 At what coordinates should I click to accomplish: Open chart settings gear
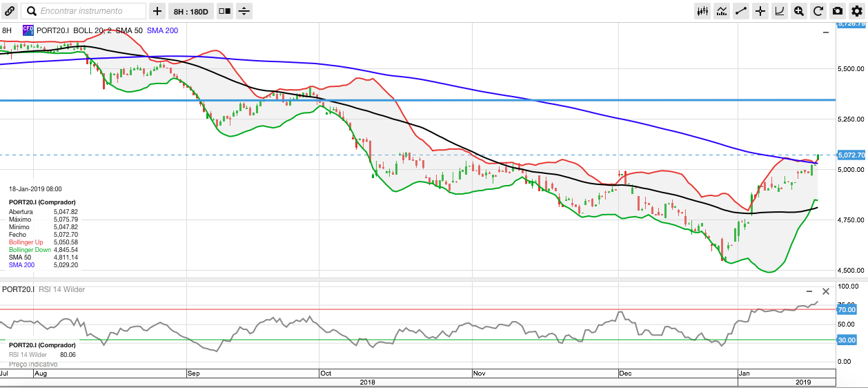pos(856,11)
